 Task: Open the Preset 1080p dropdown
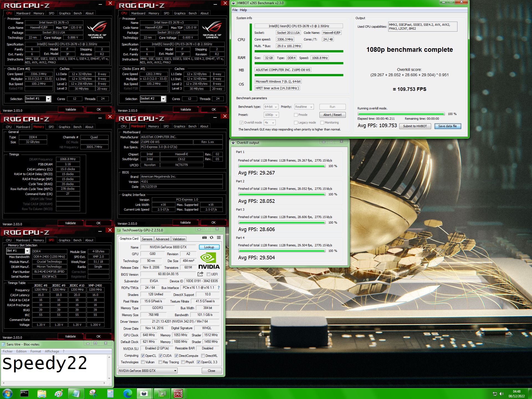click(x=271, y=115)
